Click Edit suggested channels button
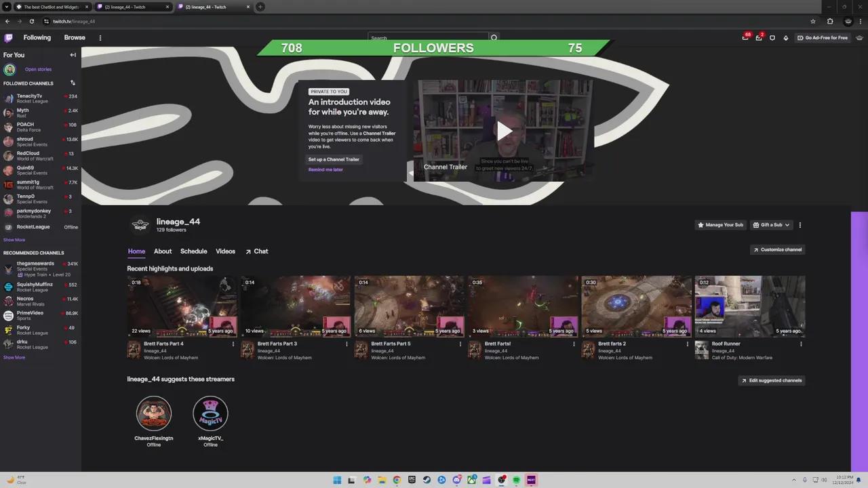The height and width of the screenshot is (488, 868). 772,380
